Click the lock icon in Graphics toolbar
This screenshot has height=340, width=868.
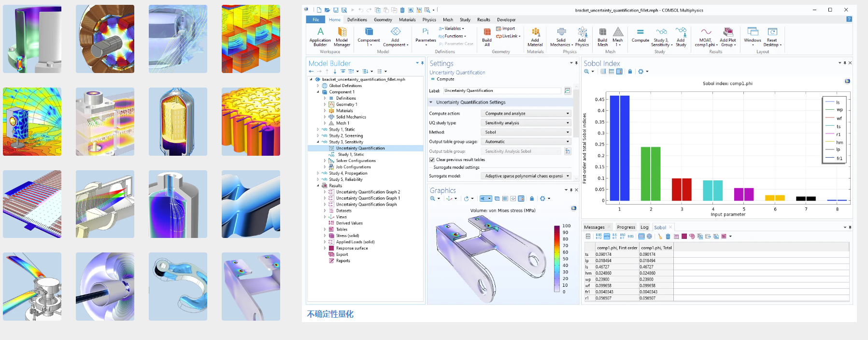pos(532,199)
